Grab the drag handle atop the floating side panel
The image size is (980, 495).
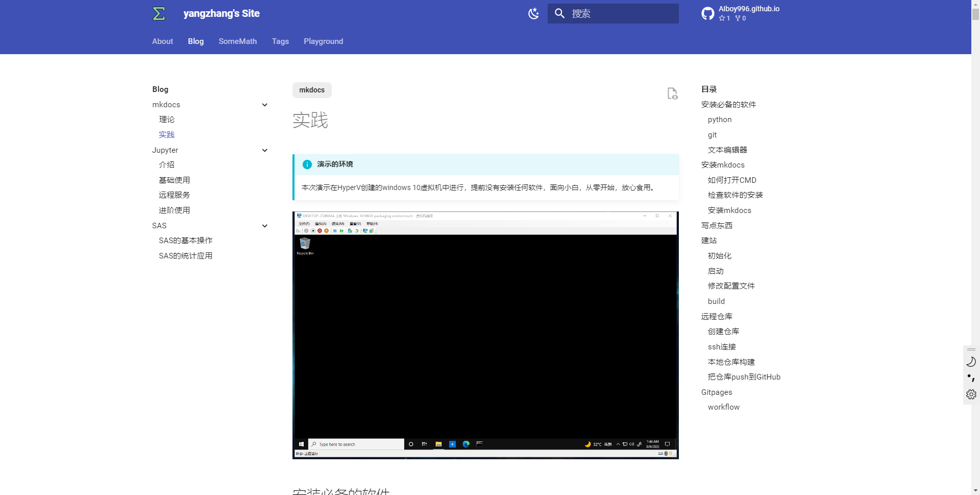tap(971, 349)
